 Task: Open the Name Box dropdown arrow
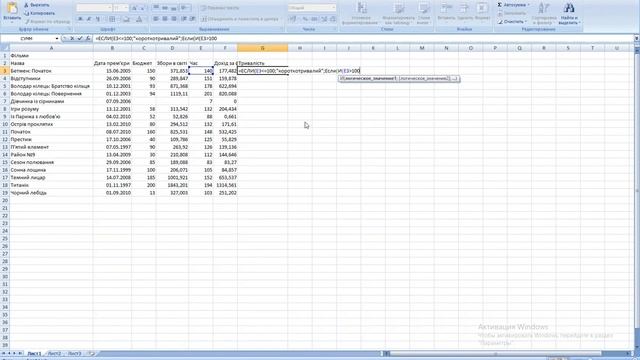click(57, 38)
